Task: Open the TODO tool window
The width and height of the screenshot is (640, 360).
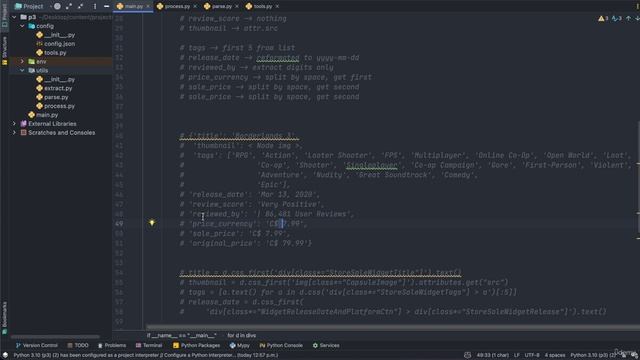Action: click(78, 345)
